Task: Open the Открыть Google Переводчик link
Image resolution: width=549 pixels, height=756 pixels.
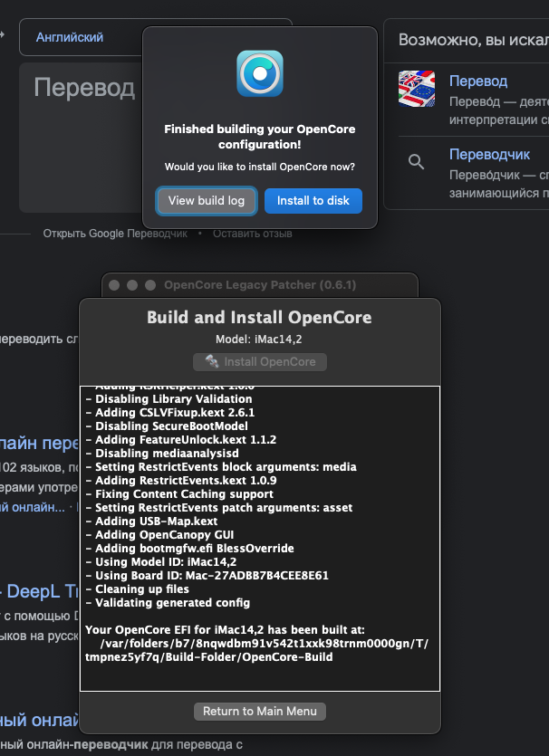Action: 115,234
